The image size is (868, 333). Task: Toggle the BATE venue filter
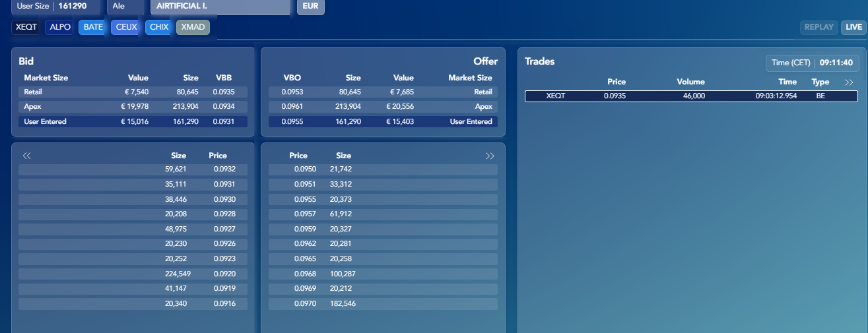(93, 27)
